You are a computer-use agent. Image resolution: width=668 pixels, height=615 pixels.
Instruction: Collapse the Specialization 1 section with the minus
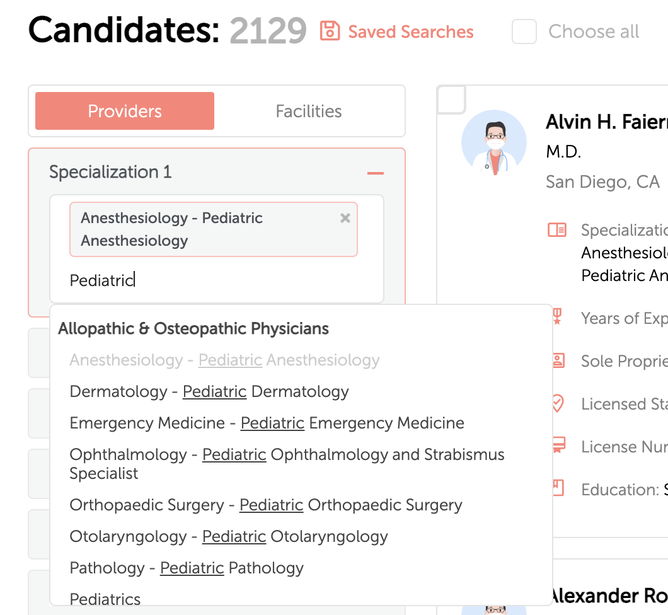tap(375, 173)
